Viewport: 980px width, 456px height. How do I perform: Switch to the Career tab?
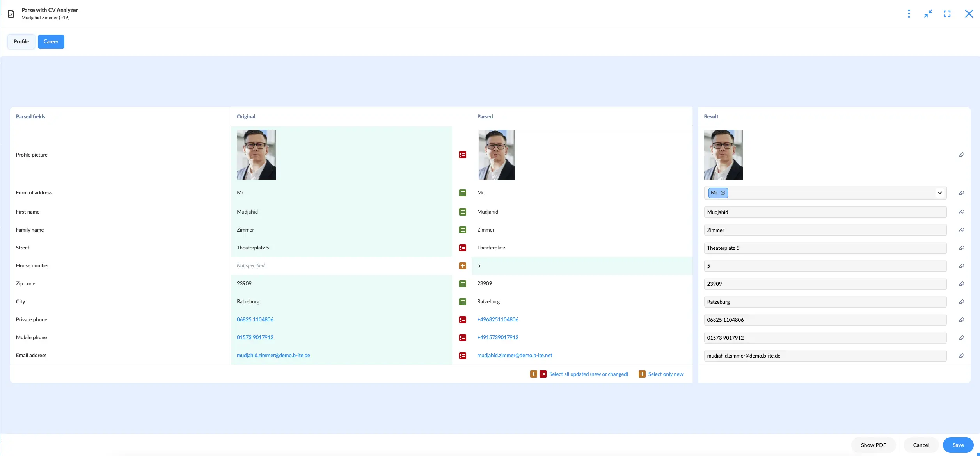pyautogui.click(x=51, y=42)
